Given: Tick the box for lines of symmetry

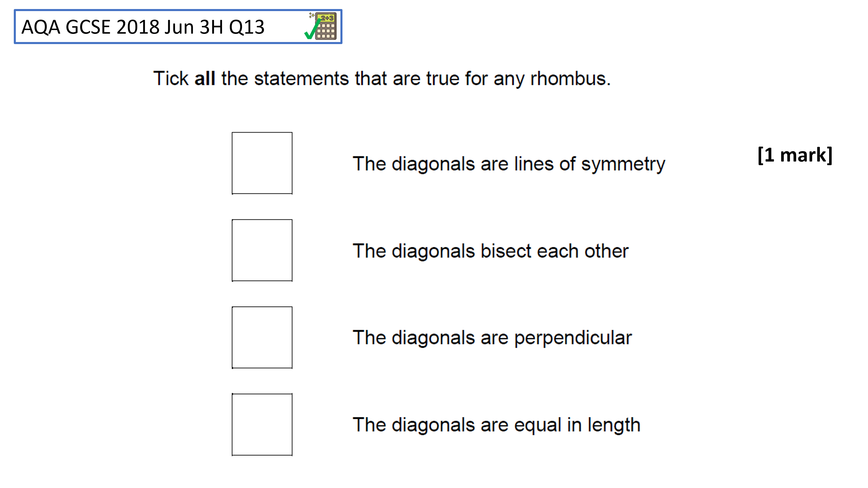Looking at the screenshot, I should (x=262, y=163).
